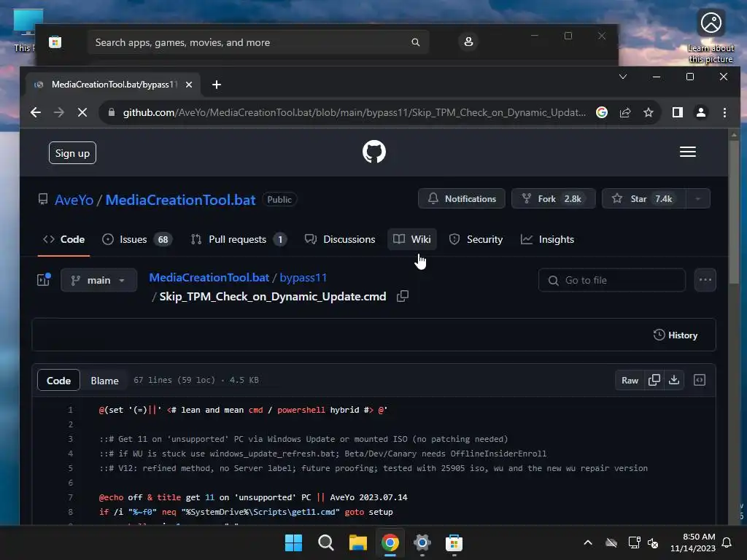Viewport: 747px width, 560px height.
Task: Open the more file actions ellipsis menu
Action: pyautogui.click(x=705, y=280)
